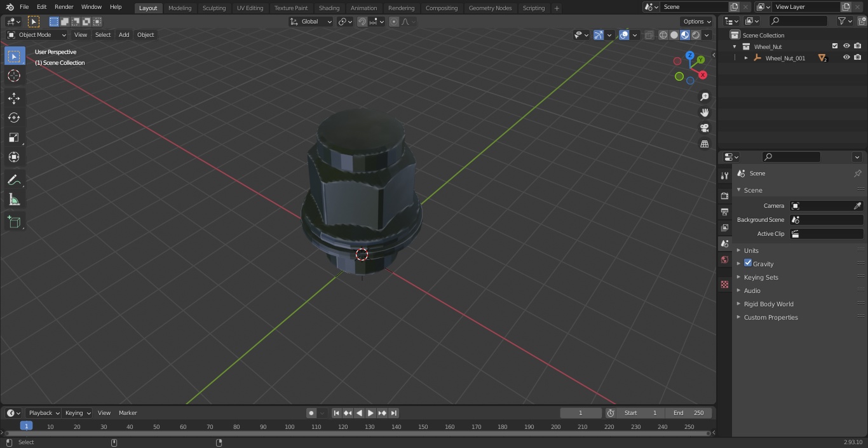Toggle auto keying record button
This screenshot has width=868, height=448.
311,413
